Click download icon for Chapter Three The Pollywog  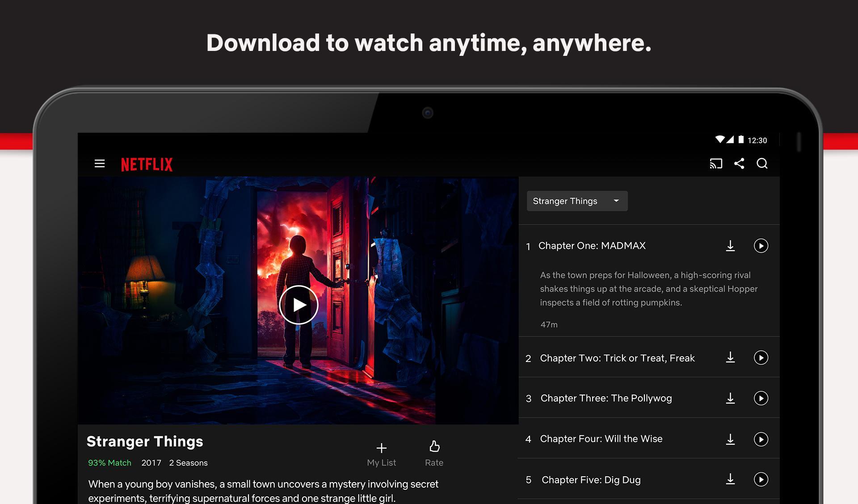[x=730, y=397]
